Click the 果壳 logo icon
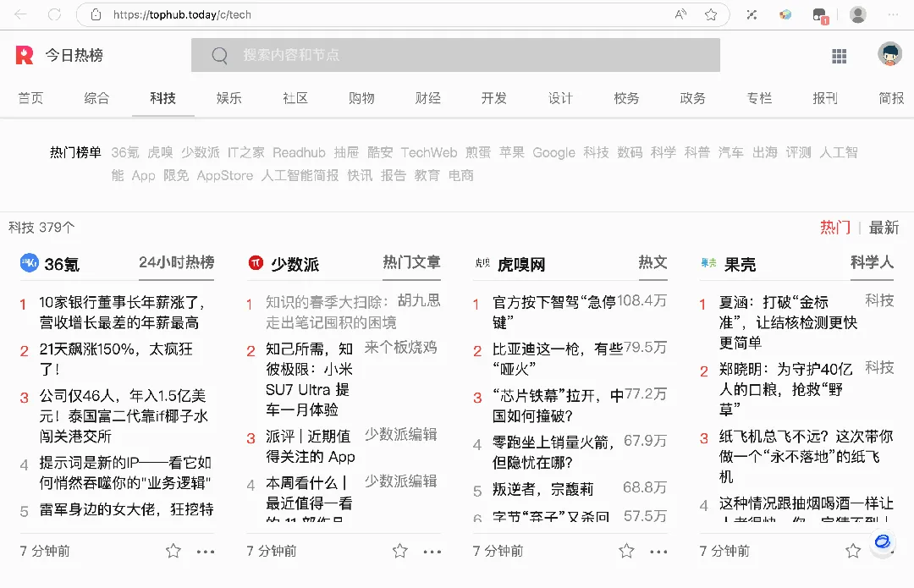This screenshot has height=588, width=914. (709, 263)
